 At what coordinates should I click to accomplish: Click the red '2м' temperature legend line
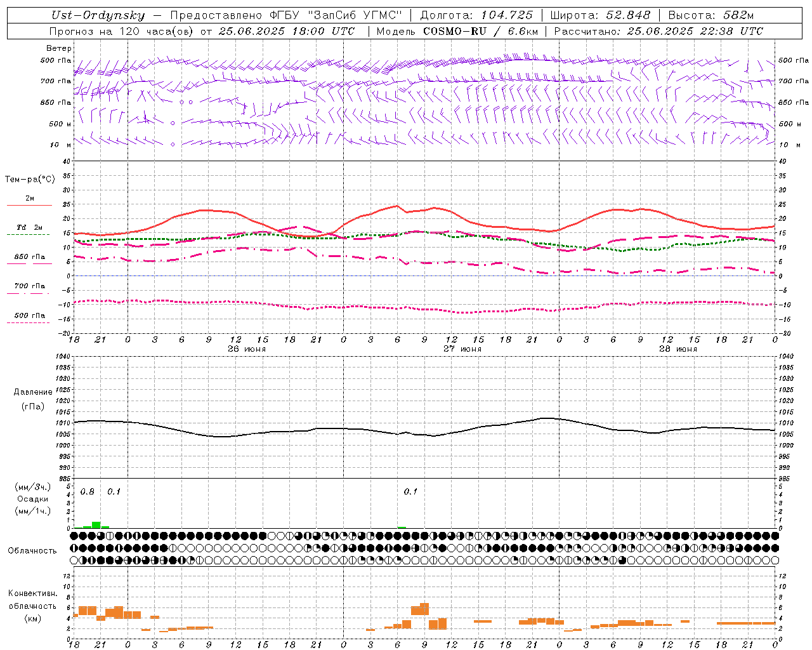29,205
